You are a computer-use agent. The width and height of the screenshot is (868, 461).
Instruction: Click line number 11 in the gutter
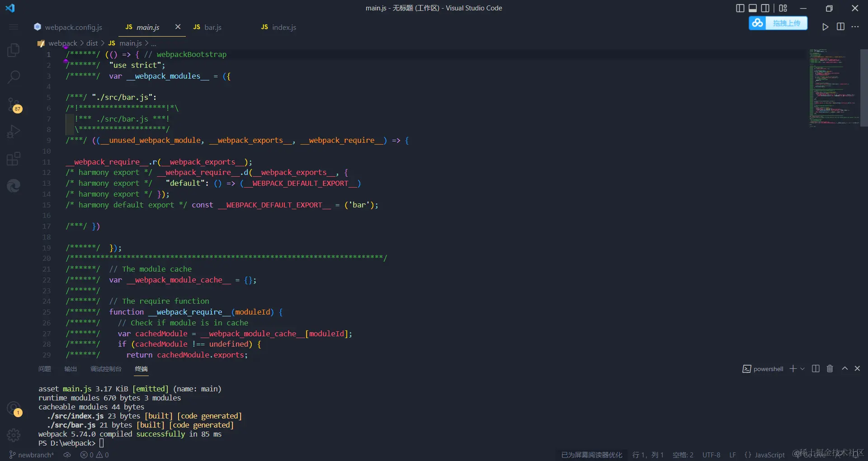(x=47, y=162)
